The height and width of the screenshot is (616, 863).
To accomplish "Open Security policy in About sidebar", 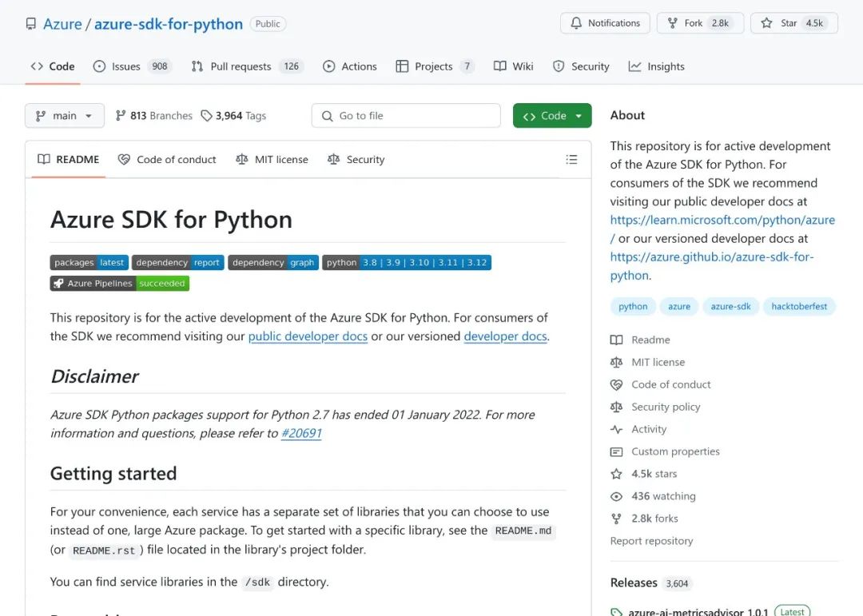I will point(666,407).
